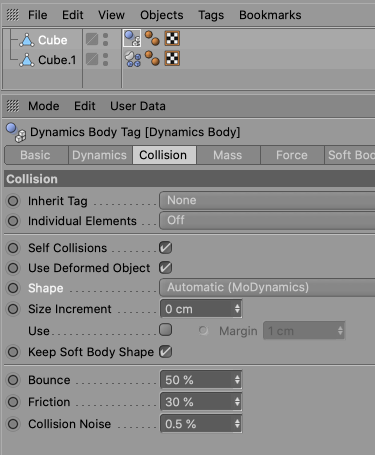Screen dimensions: 375x455
Task: Click the Margin keyframe circle
Action: pyautogui.click(x=203, y=331)
